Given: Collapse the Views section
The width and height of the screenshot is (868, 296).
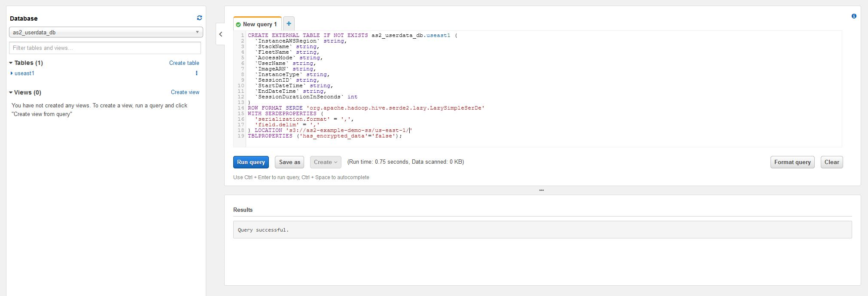Looking at the screenshot, I should click(x=11, y=92).
